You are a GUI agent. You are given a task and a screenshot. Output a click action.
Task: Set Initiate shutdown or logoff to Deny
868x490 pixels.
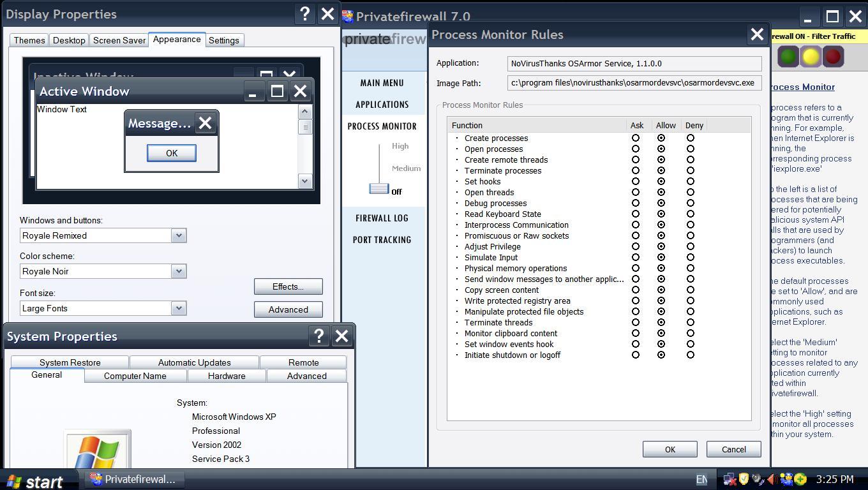pyautogui.click(x=690, y=355)
